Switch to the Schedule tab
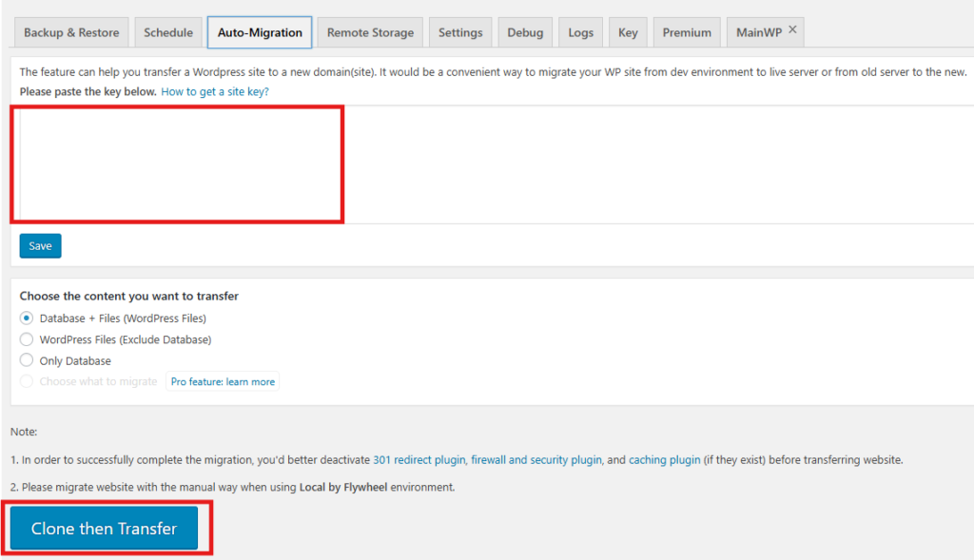The height and width of the screenshot is (560, 974). point(168,32)
